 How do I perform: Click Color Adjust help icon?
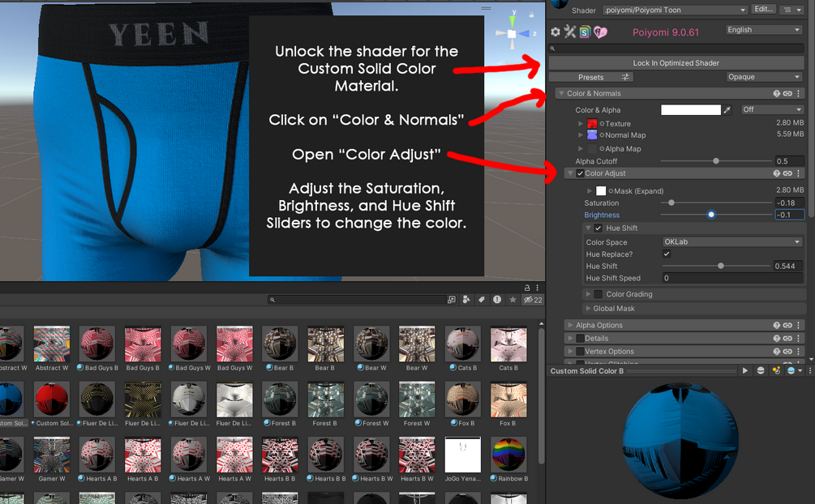tap(777, 173)
